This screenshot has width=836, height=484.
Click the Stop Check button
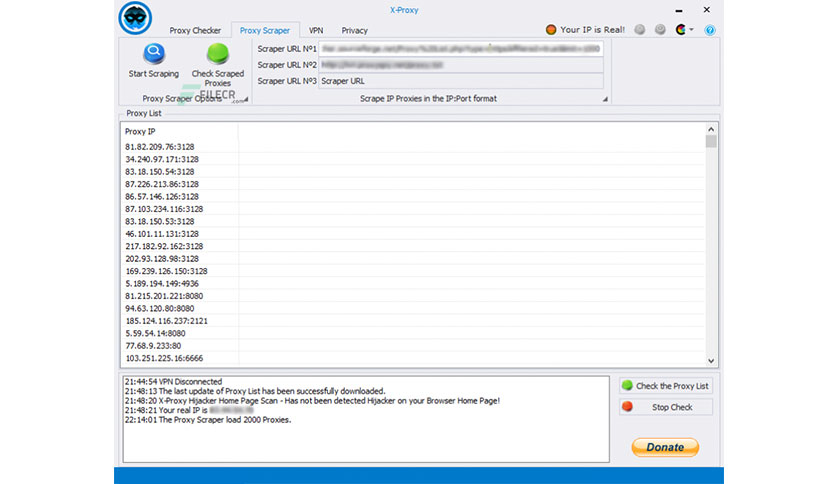(x=666, y=407)
